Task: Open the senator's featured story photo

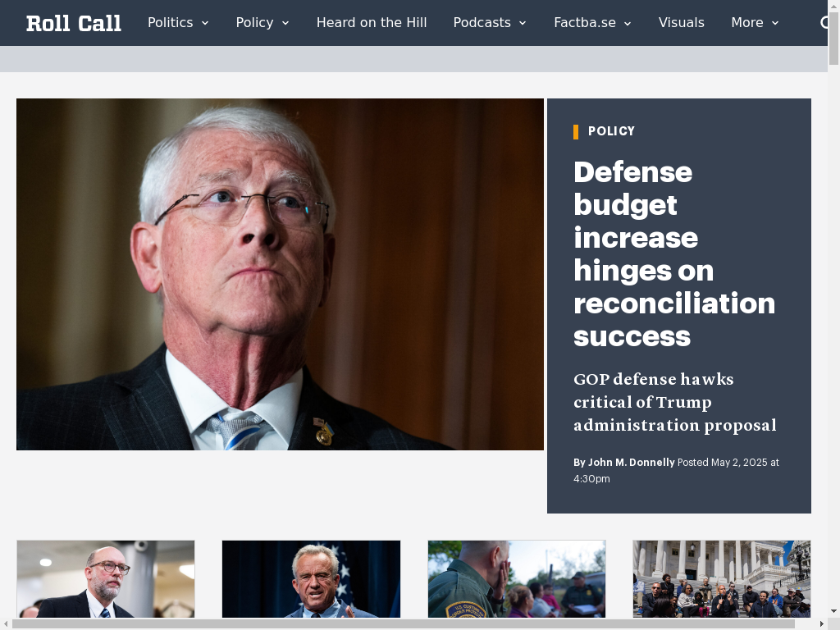Action: [280, 274]
